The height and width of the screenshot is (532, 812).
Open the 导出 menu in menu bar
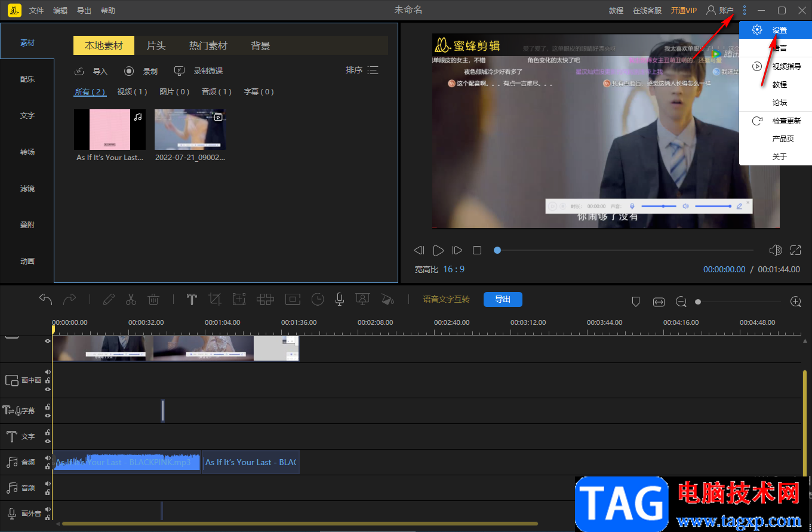[84, 11]
